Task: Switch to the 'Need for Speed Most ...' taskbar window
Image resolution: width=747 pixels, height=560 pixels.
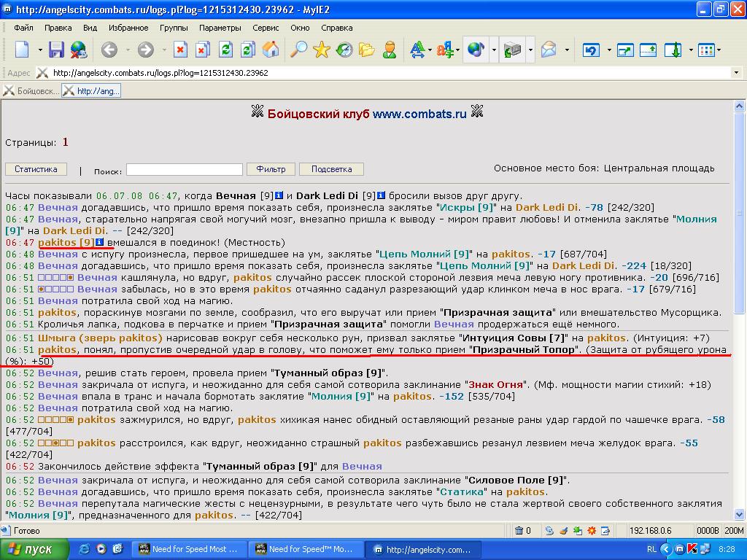Action: point(190,550)
